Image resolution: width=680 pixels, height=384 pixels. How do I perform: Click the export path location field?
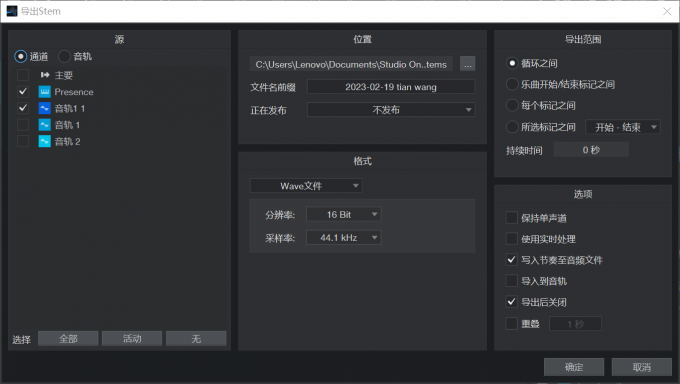pyautogui.click(x=351, y=64)
